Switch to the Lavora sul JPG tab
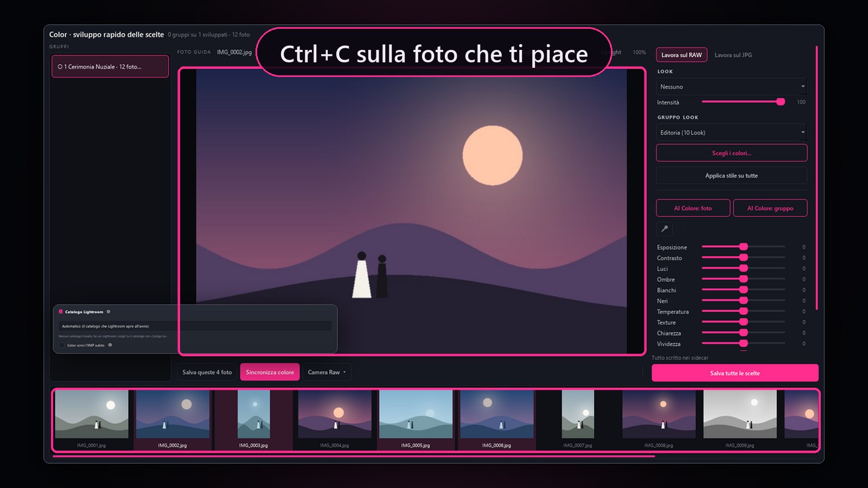The height and width of the screenshot is (488, 868). (733, 55)
